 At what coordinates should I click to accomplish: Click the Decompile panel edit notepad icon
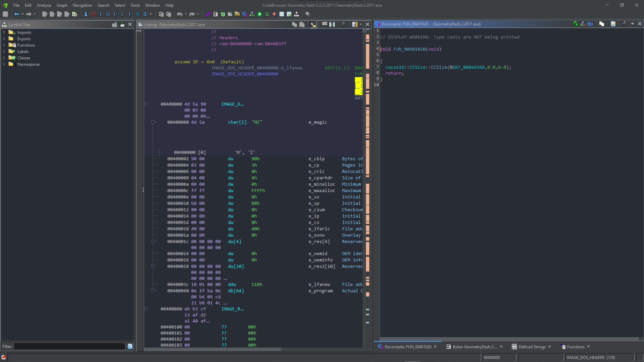pyautogui.click(x=613, y=24)
